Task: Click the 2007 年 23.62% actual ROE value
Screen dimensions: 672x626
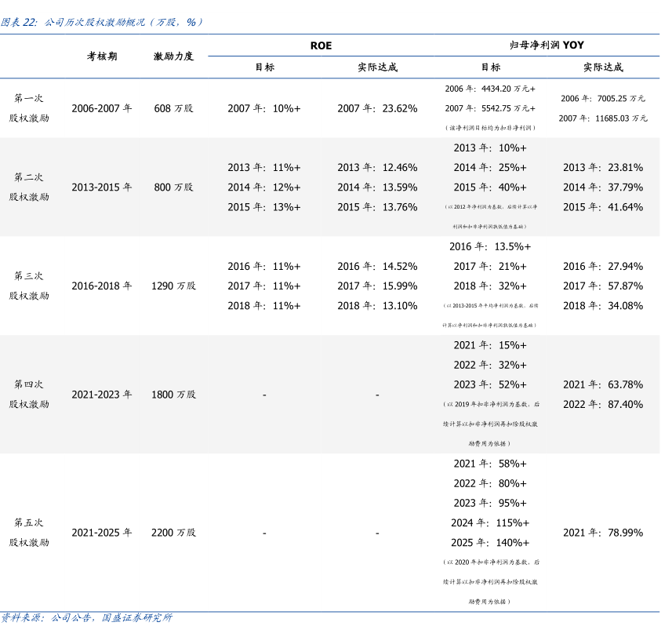Action: coord(377,108)
